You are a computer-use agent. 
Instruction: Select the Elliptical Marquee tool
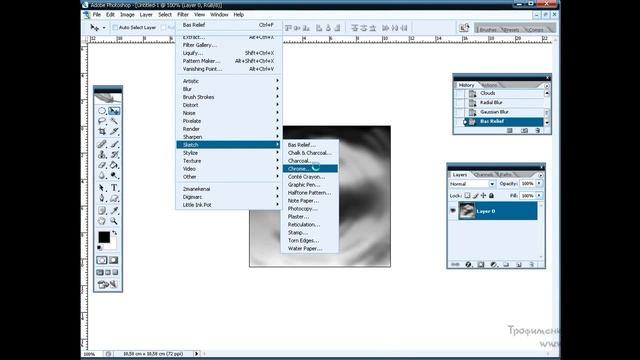point(102,111)
